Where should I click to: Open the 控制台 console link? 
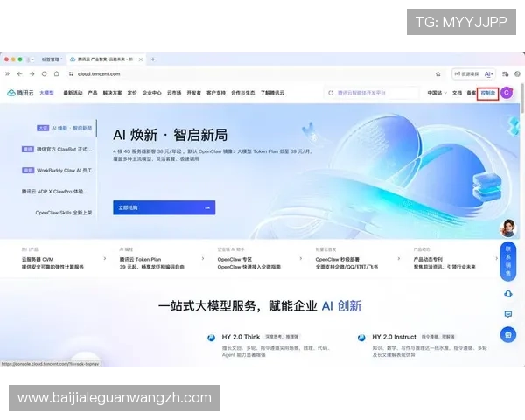488,93
